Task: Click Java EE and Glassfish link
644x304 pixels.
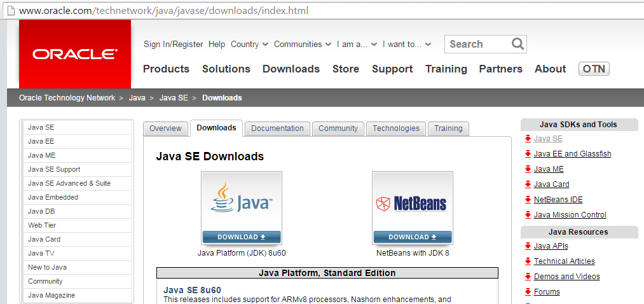Action: [x=573, y=154]
